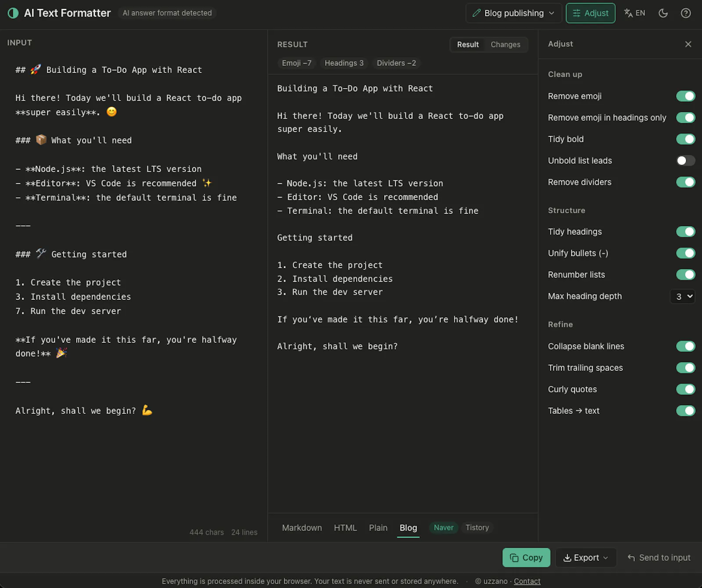Toggle Remove emoji in headings only
Screen dimensions: 702x588
[686, 118]
